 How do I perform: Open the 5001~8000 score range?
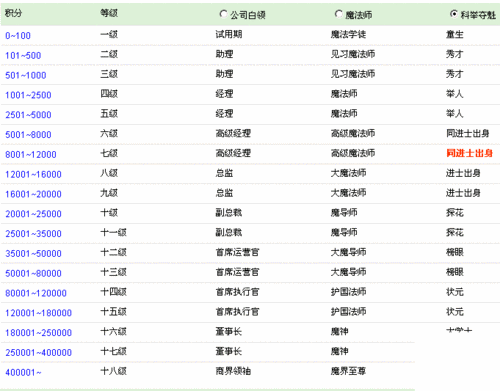[x=28, y=135]
